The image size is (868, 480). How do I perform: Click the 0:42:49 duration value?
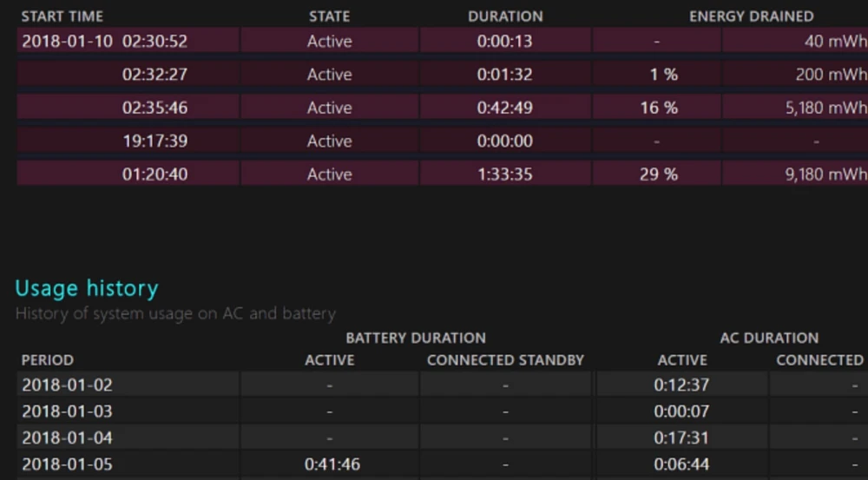504,108
